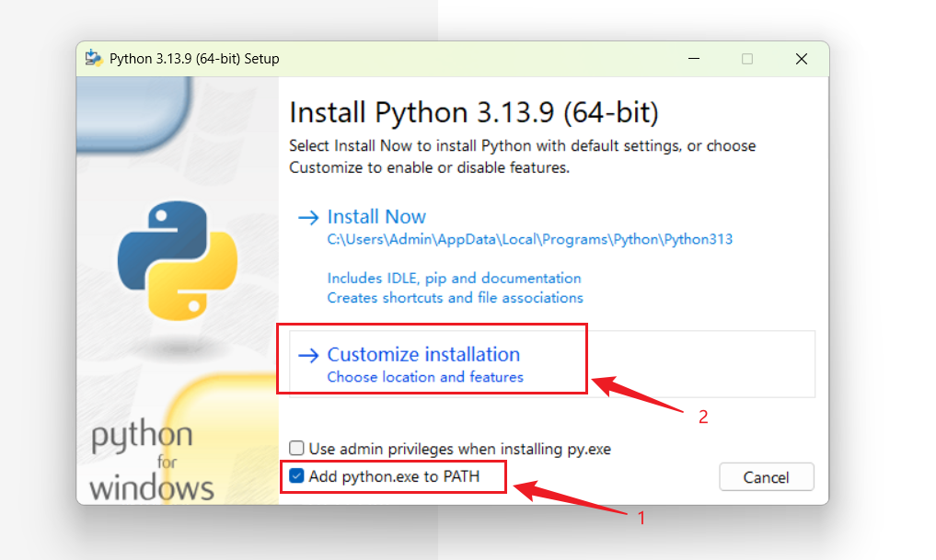Click the disabled maximize button

(x=747, y=59)
